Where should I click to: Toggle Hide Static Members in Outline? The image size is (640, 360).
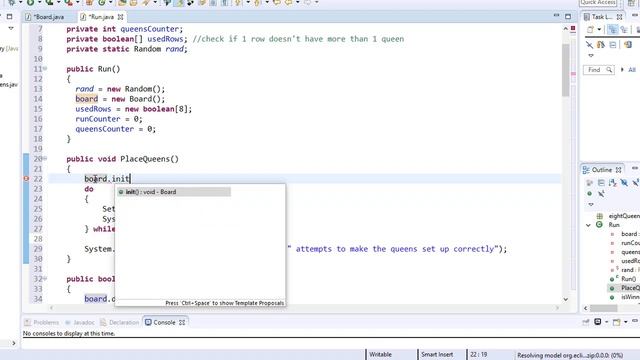point(636,182)
